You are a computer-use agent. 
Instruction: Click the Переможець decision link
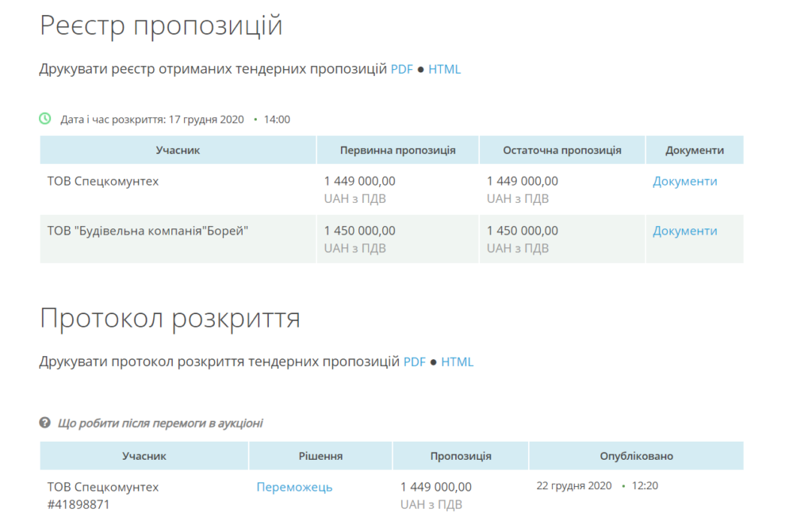click(x=294, y=487)
